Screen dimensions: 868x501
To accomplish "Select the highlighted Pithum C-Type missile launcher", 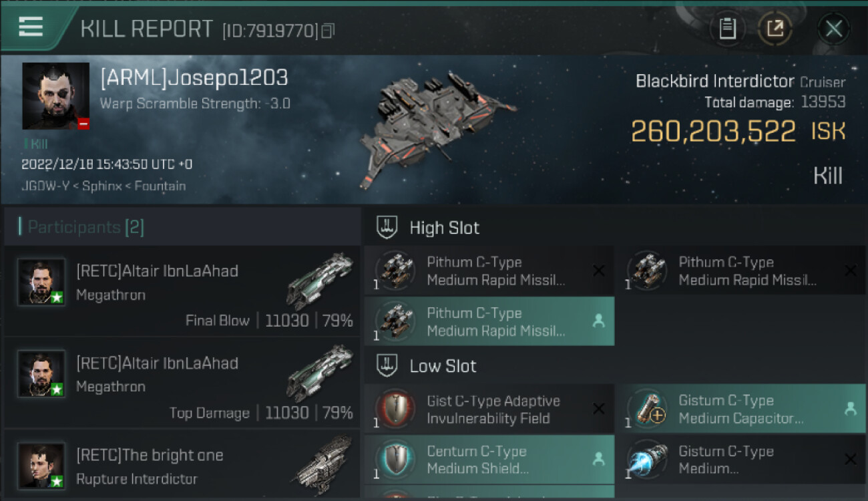I will [489, 322].
